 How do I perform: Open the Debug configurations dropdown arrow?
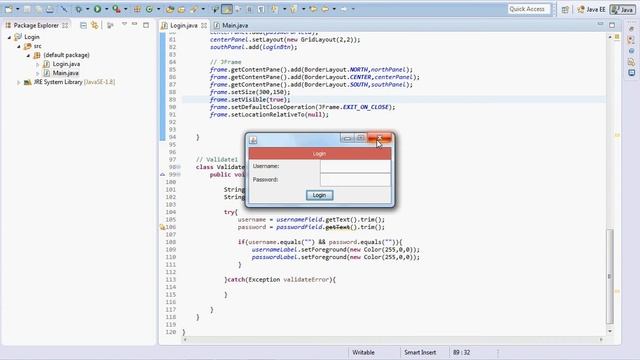pos(87,9)
